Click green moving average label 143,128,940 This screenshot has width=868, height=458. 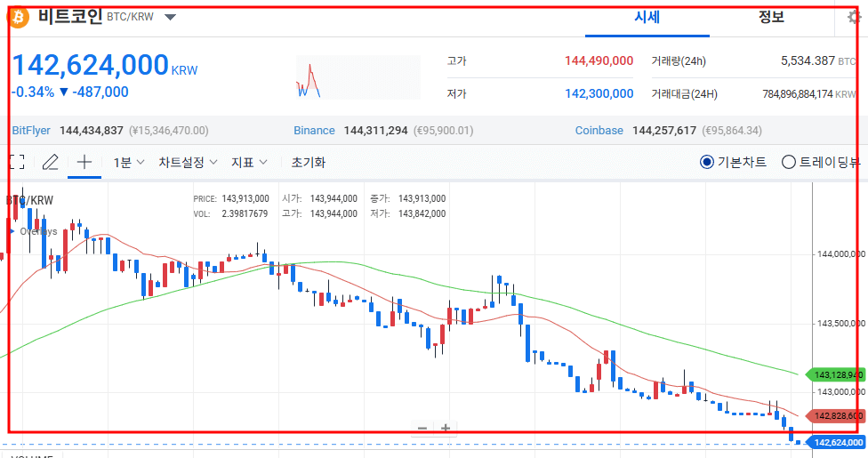click(836, 375)
